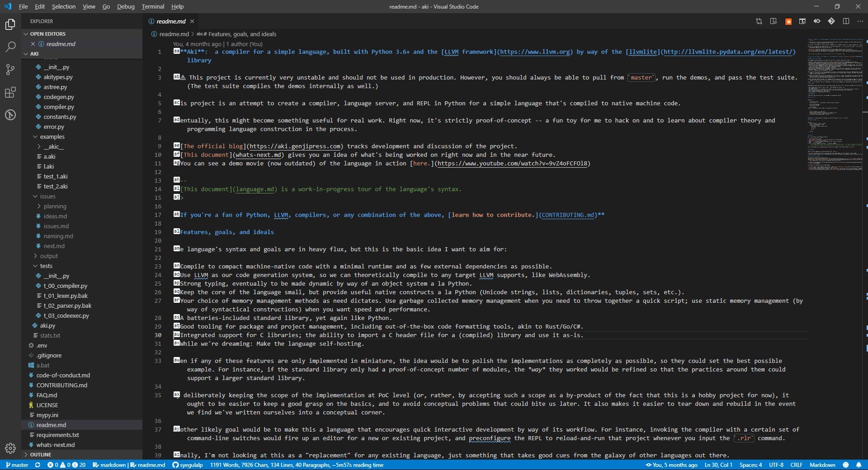This screenshot has width=868, height=470.
Task: Click 'Spaces: 4' indentation setting
Action: (750, 465)
